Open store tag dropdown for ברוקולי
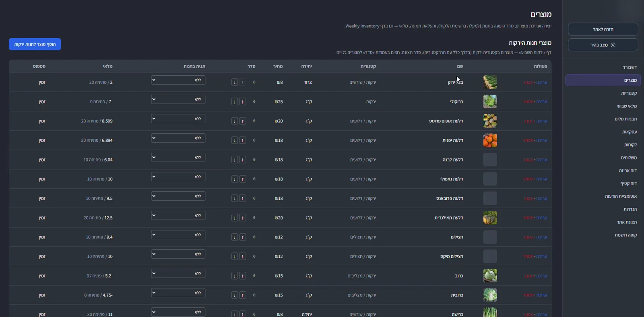The image size is (644, 317). click(x=178, y=99)
